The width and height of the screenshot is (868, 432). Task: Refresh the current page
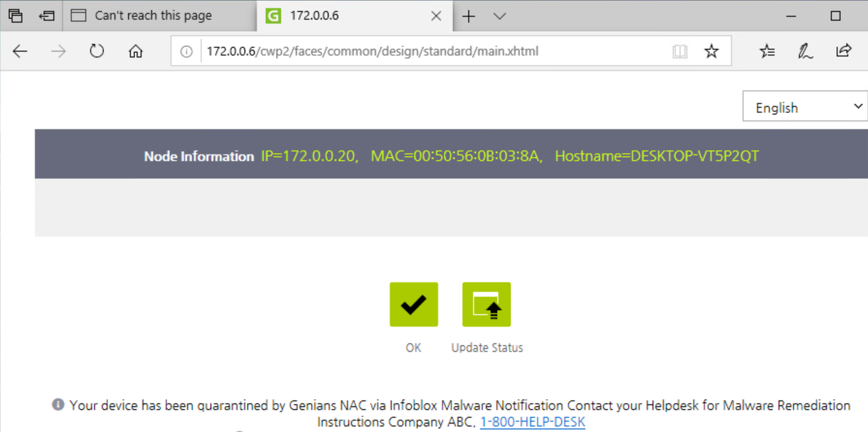pos(97,52)
